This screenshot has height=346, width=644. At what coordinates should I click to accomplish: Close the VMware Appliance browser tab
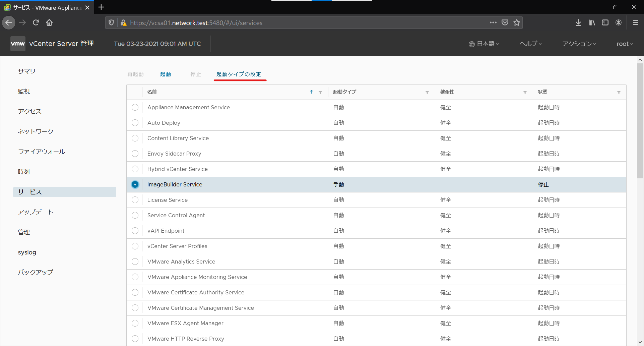87,7
